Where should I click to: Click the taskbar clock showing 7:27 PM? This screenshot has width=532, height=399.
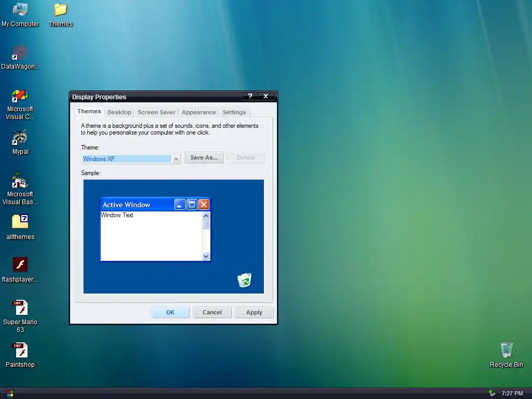[512, 394]
